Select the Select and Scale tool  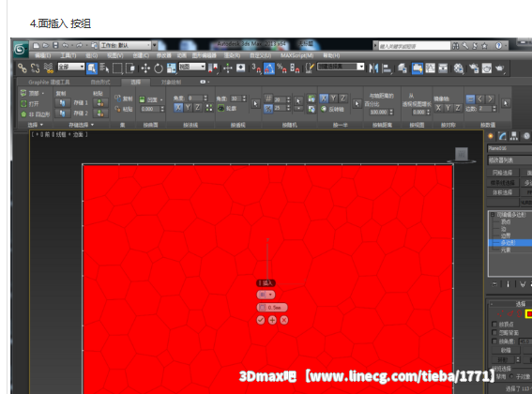pos(172,68)
